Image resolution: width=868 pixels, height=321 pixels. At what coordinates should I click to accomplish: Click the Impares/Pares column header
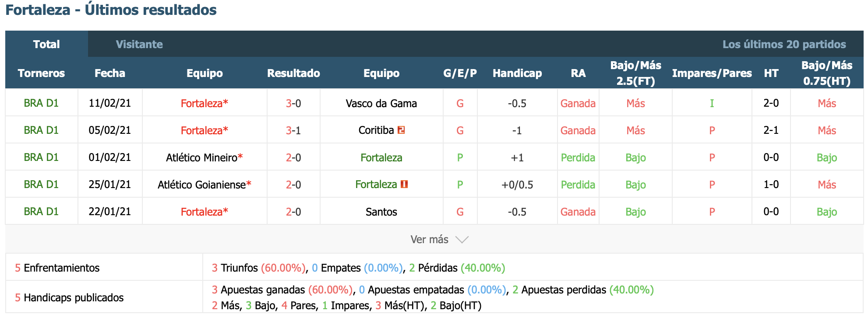[x=712, y=73]
